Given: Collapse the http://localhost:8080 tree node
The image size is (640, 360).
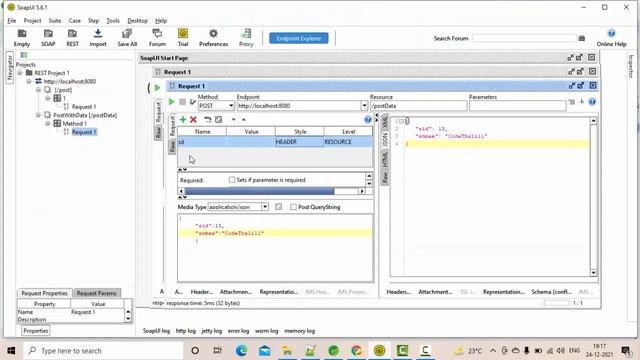Looking at the screenshot, I should 29,81.
